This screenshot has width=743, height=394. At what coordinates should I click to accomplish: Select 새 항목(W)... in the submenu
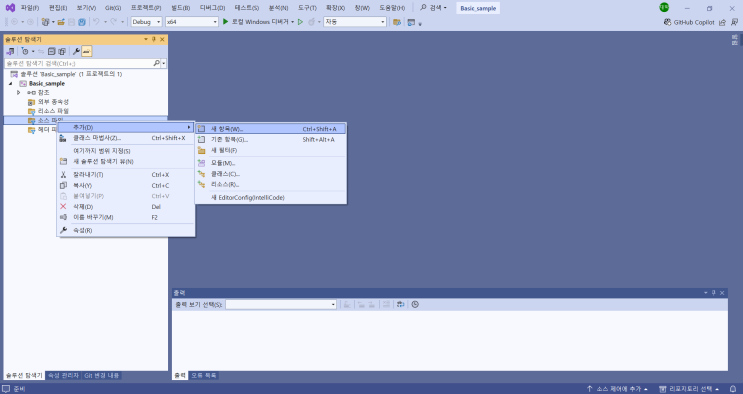[x=271, y=129]
